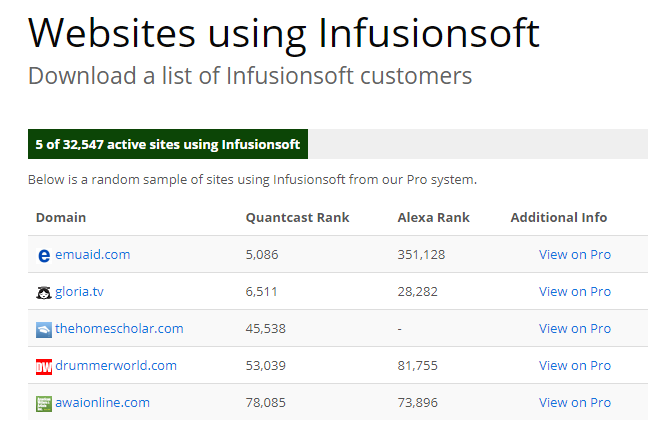The height and width of the screenshot is (445, 649).
Task: Visit the thehomescholar.com link
Action: pyautogui.click(x=119, y=328)
